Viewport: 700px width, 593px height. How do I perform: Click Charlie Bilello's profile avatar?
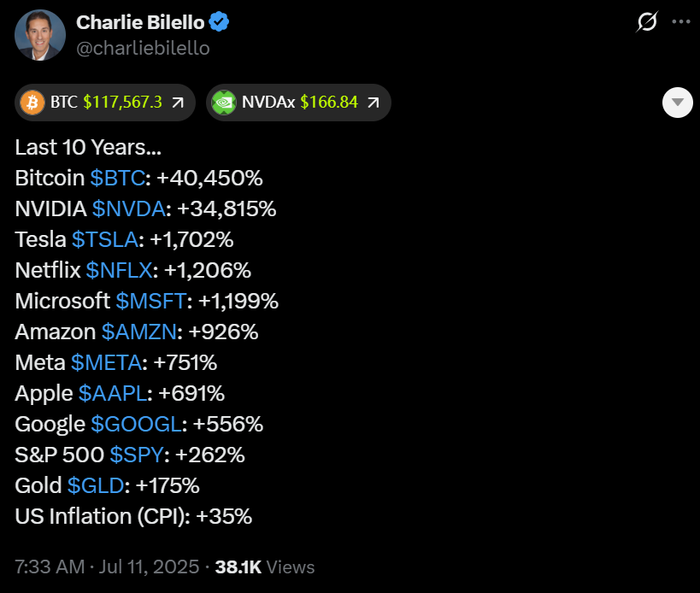point(40,35)
